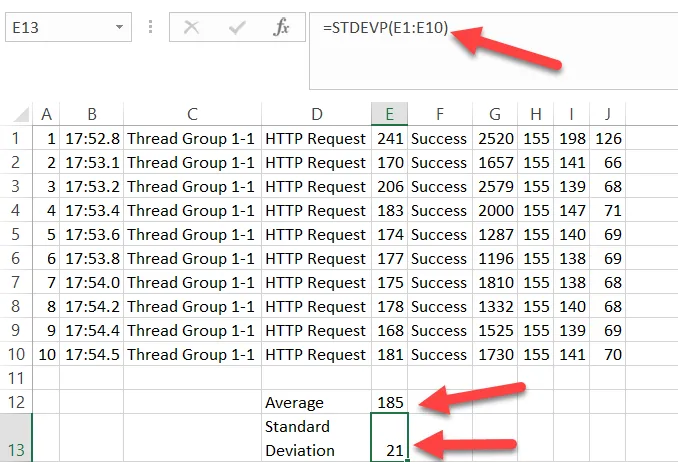Click Success cell in row 9
The image size is (678, 462).
pyautogui.click(x=440, y=330)
